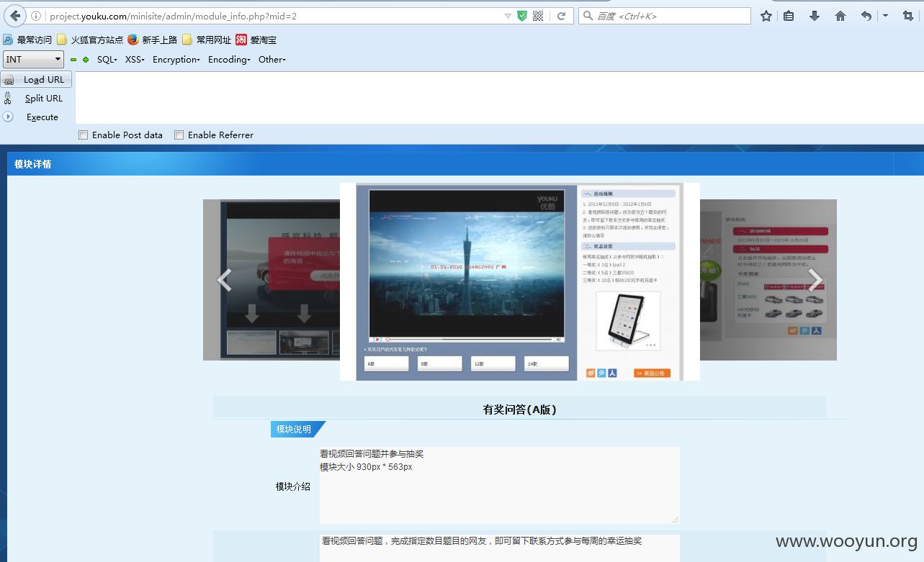
Task: Click inside the HackBar URL text area
Action: click(498, 98)
